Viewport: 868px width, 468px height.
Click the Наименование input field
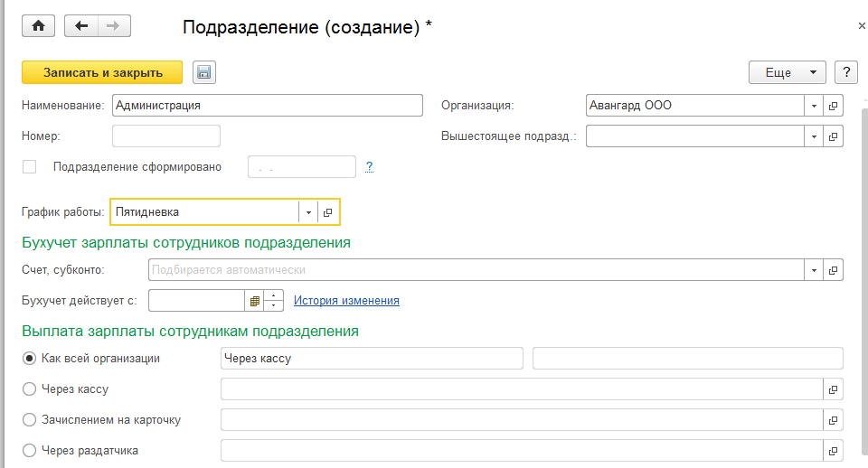[268, 106]
